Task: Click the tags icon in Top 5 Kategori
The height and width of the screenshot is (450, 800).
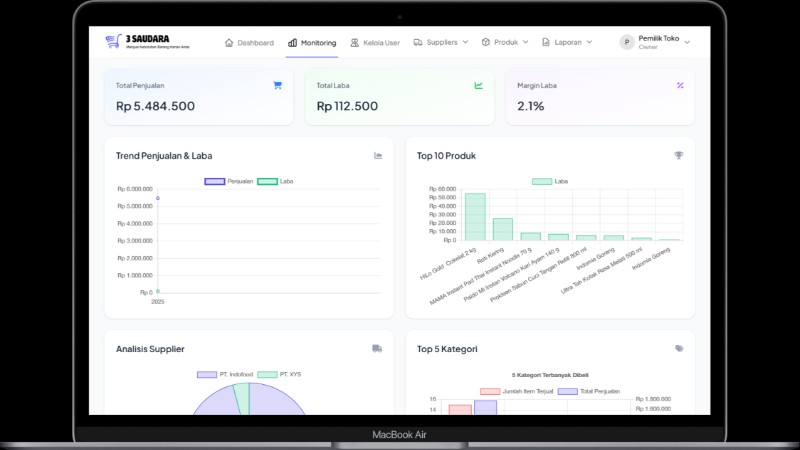Action: tap(679, 348)
